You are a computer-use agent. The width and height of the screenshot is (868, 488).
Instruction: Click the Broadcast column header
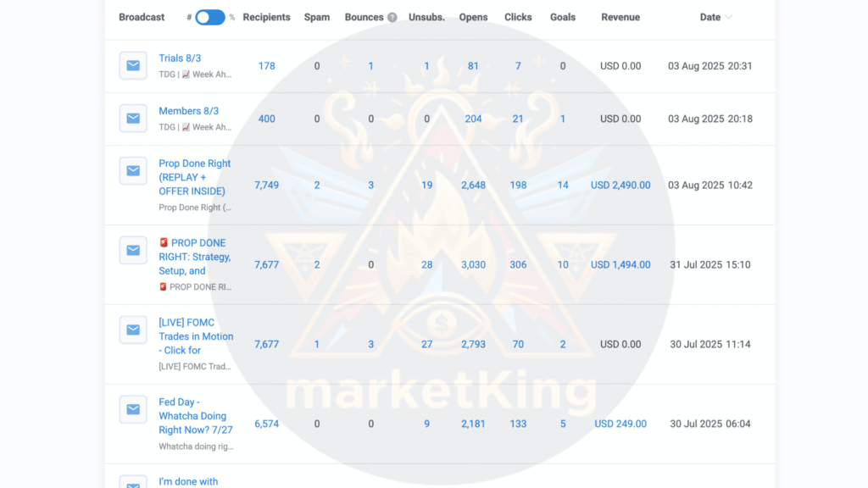(x=142, y=17)
